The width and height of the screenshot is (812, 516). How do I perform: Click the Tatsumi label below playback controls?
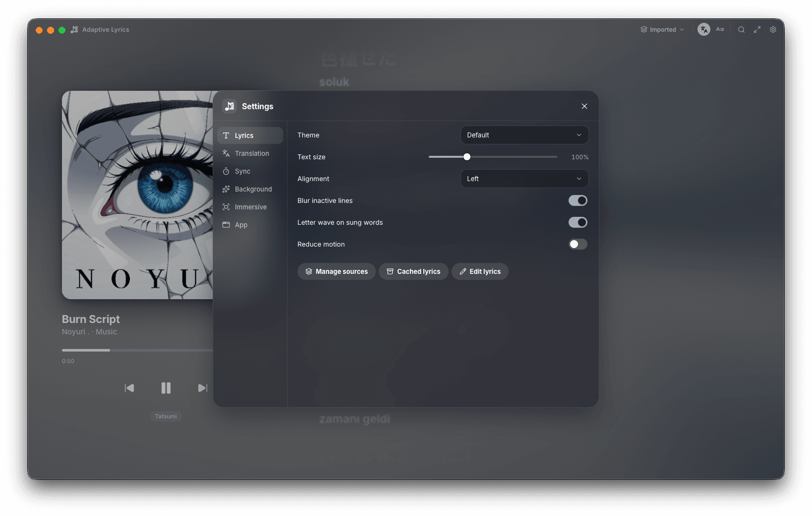point(166,416)
